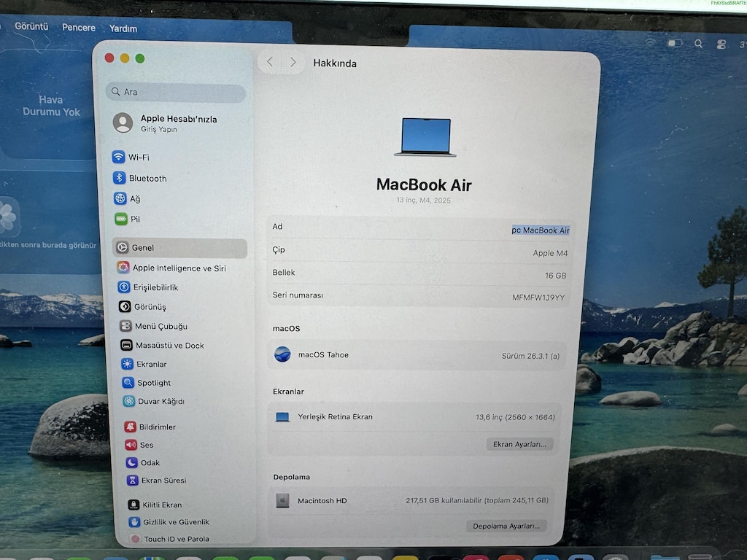
Task: Open Ekranlar displays icon
Action: click(127, 364)
